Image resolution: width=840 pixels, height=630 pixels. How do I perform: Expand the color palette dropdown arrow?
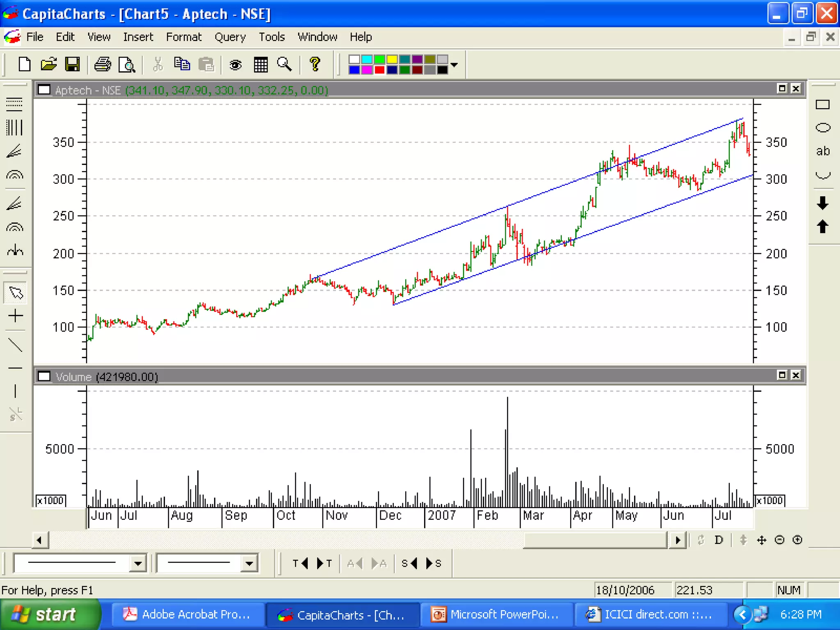[x=454, y=65]
